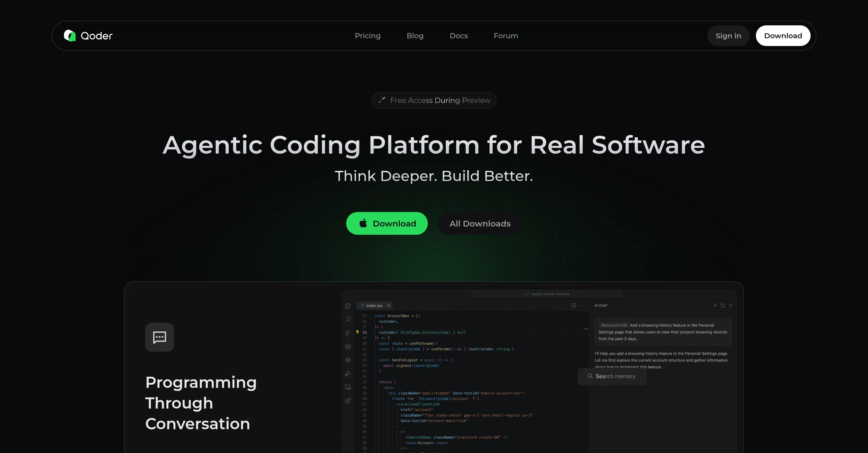
Task: Open the nextjs-starter-medusa project search bar
Action: click(548, 294)
